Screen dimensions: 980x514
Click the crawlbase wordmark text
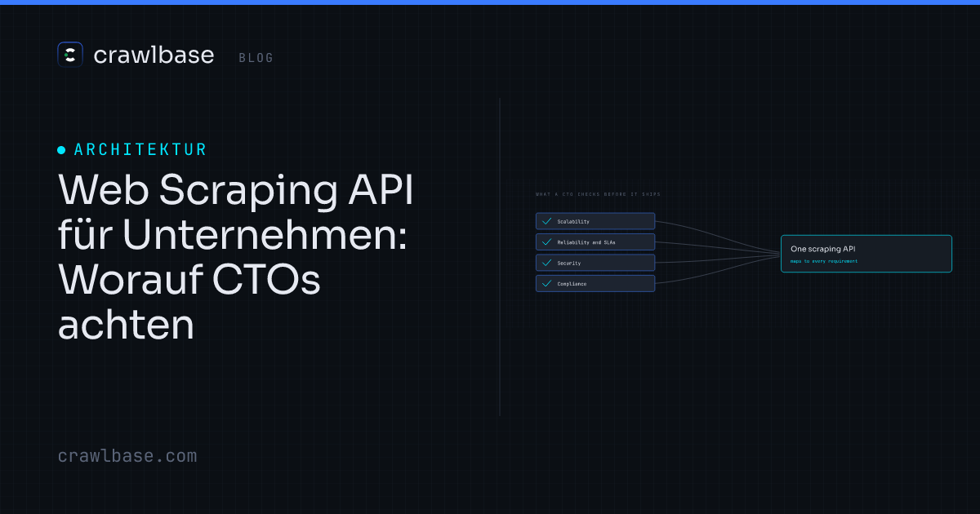tap(154, 55)
